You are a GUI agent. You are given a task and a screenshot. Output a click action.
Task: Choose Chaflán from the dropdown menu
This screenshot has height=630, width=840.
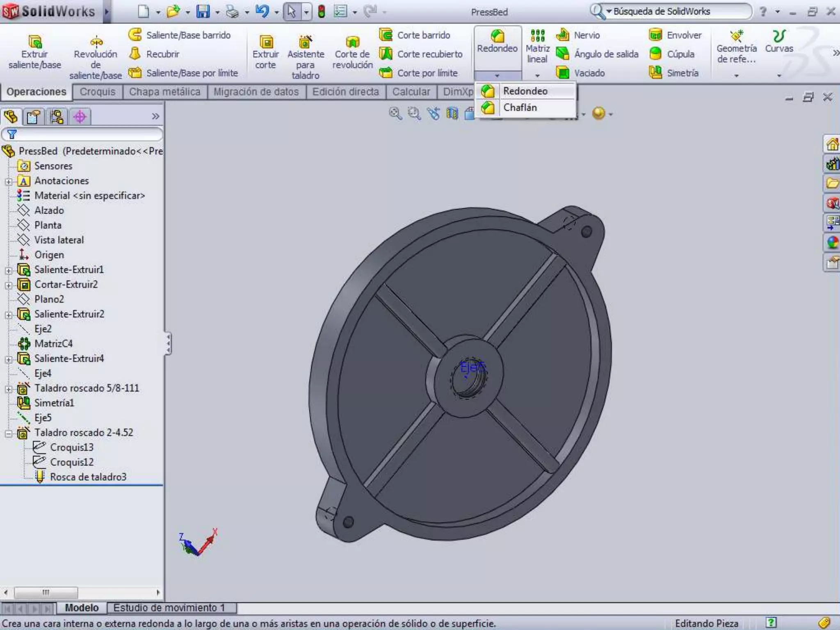[520, 108]
